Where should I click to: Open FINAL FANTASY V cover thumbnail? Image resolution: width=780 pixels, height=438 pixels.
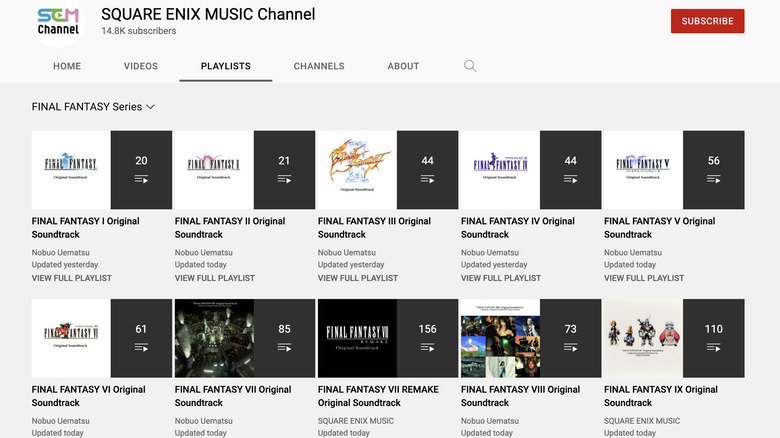click(x=643, y=170)
